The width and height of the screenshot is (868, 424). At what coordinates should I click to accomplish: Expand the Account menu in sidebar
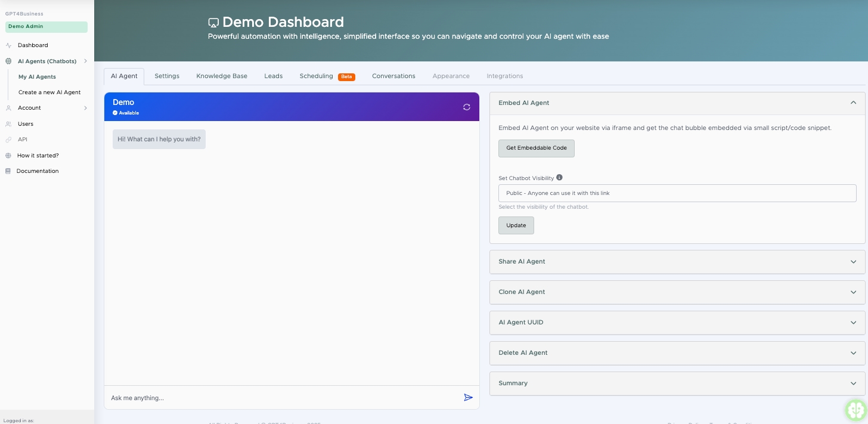tap(46, 108)
